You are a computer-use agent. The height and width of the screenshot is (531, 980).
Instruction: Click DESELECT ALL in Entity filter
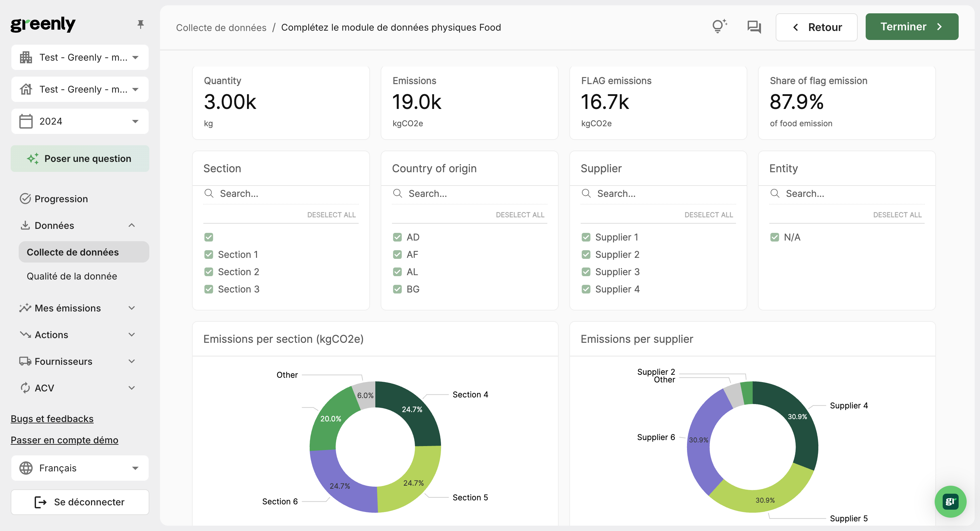(897, 215)
